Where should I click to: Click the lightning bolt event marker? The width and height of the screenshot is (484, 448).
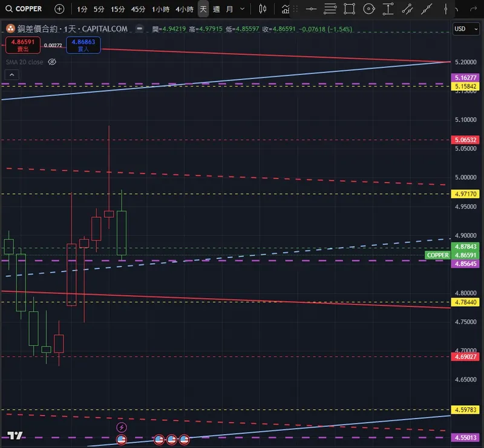coord(122,427)
